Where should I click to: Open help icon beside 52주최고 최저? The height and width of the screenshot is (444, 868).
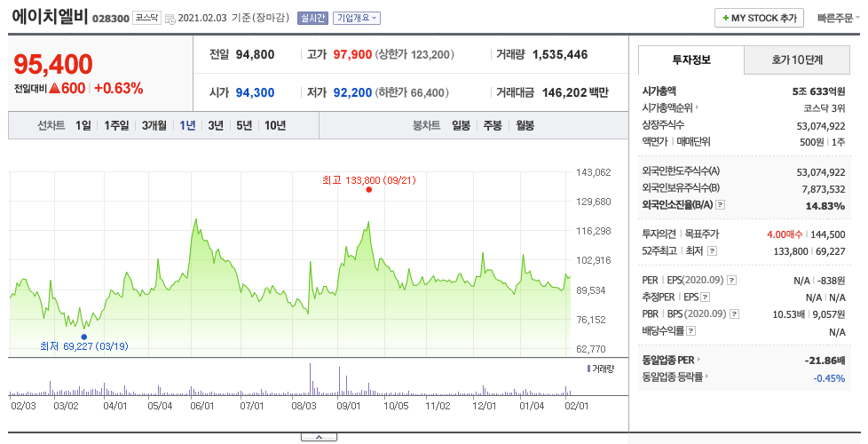tap(712, 250)
